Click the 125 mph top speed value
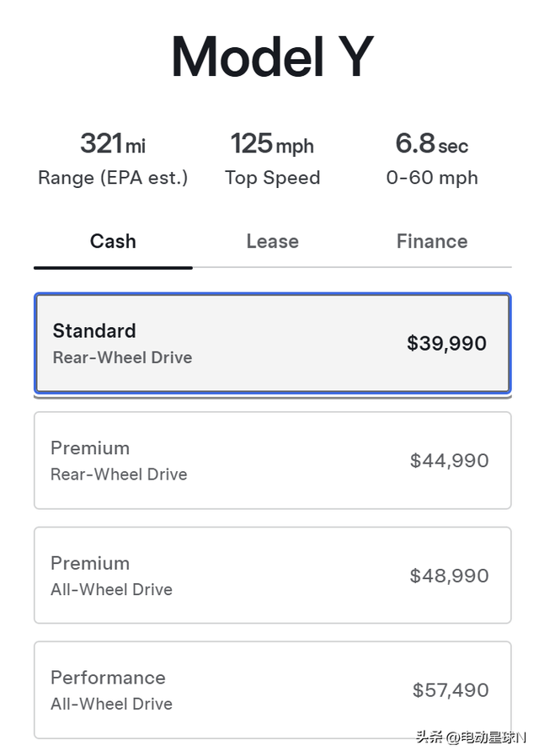539x756 pixels. [x=272, y=144]
